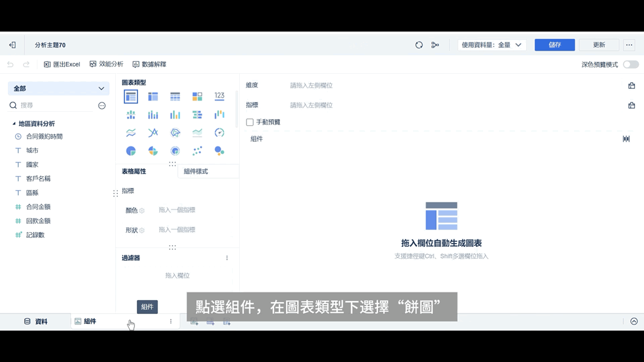Click the 更新 button
The width and height of the screenshot is (644, 362).
[599, 45]
